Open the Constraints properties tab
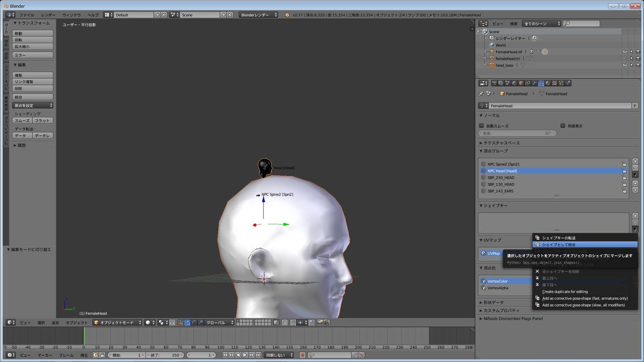This screenshot has height=362, width=644. 528,83
